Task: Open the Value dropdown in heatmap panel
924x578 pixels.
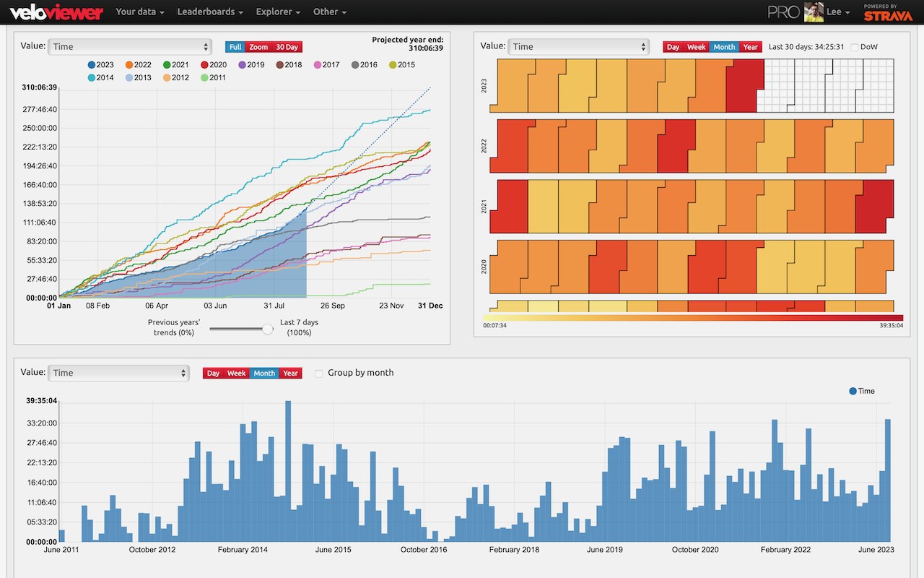Action: coord(579,46)
